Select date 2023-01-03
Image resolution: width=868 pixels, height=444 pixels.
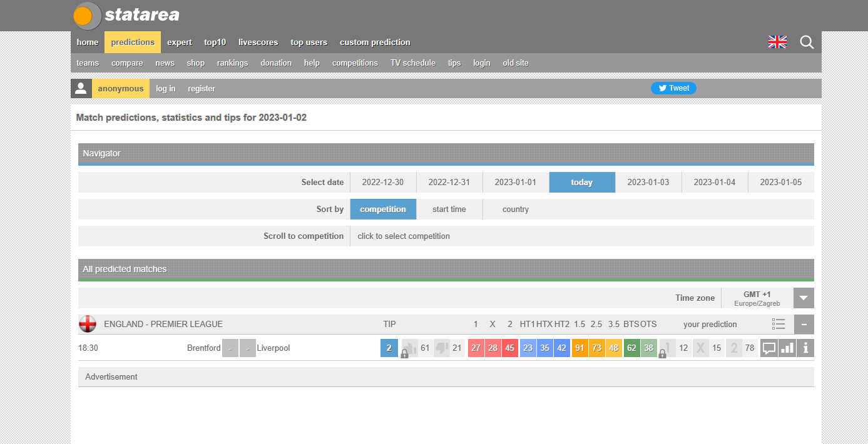[648, 182]
